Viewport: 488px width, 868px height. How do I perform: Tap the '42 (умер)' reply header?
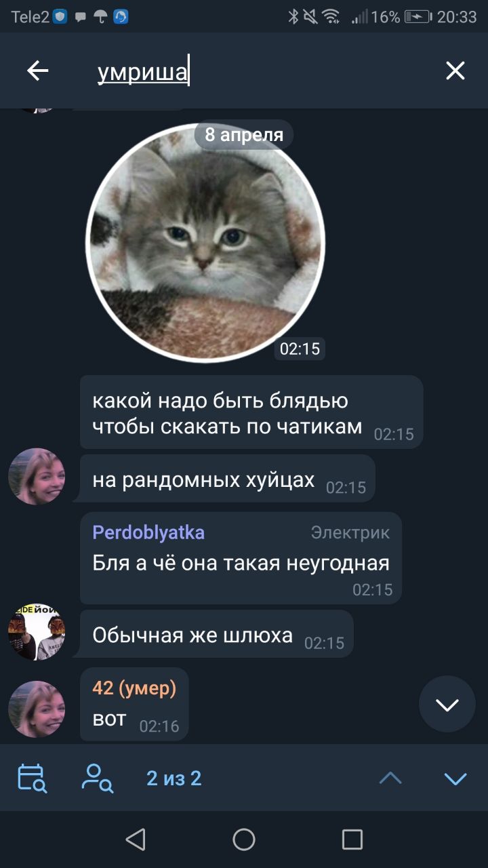pyautogui.click(x=134, y=688)
